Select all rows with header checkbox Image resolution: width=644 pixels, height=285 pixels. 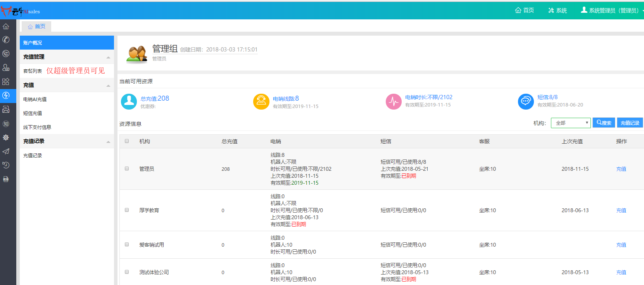tap(127, 141)
